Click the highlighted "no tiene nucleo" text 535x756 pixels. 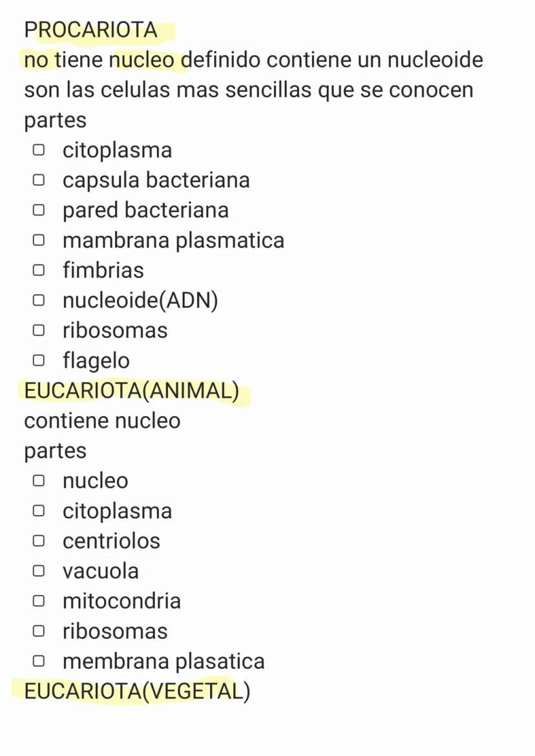click(100, 60)
